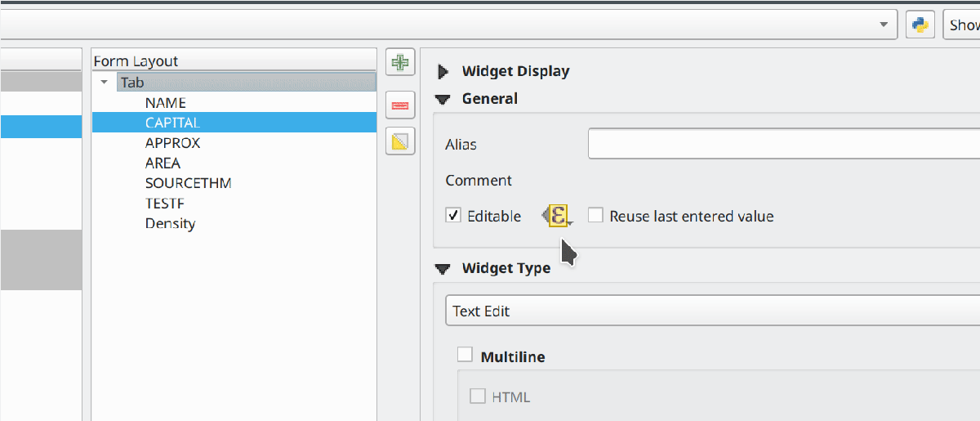The width and height of the screenshot is (980, 421).
Task: Select Density field in Form Layout
Action: [170, 223]
